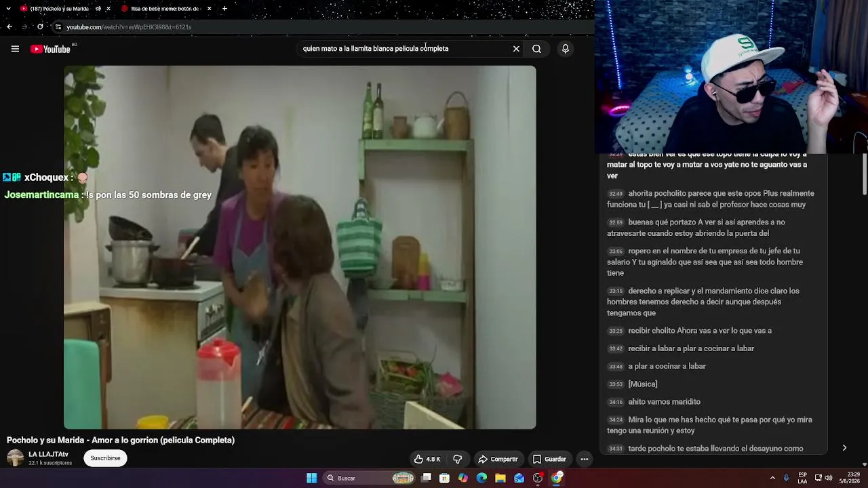Screen dimensions: 868x488
Task: Open network settings in the tray
Action: (818, 478)
